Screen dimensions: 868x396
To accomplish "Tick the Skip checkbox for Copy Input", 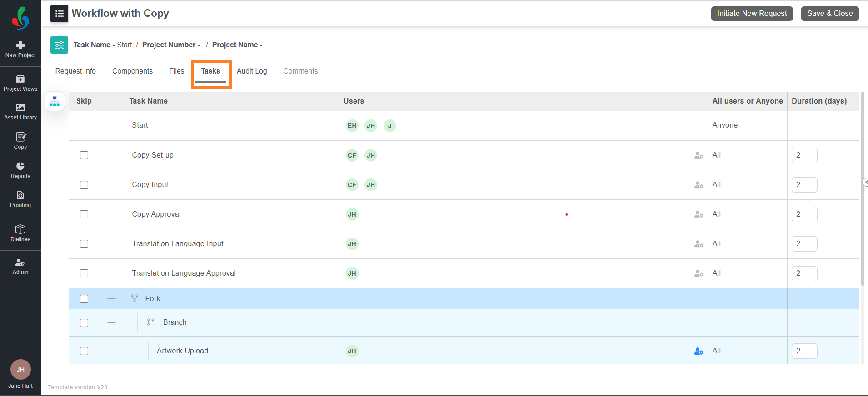I will (x=84, y=185).
